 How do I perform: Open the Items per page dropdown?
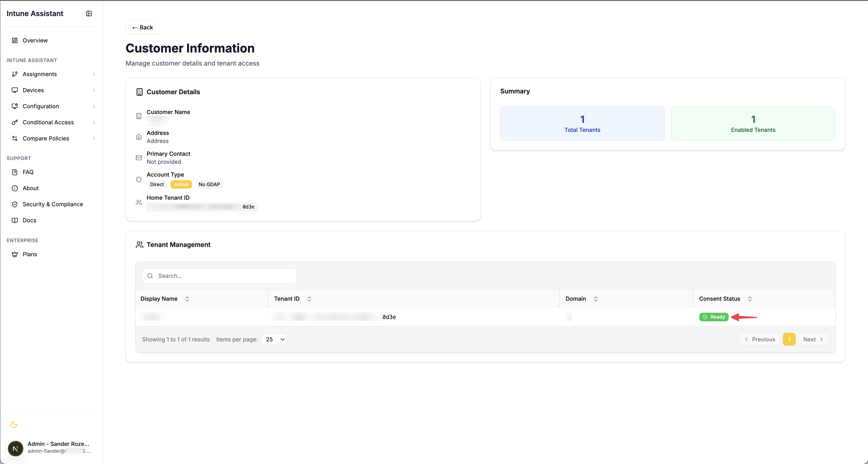274,339
